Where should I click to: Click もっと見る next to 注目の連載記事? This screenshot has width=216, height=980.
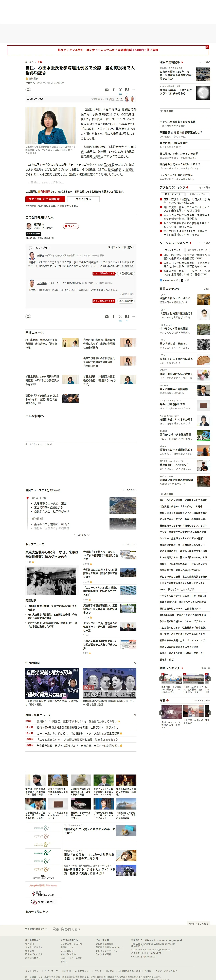click(204, 62)
